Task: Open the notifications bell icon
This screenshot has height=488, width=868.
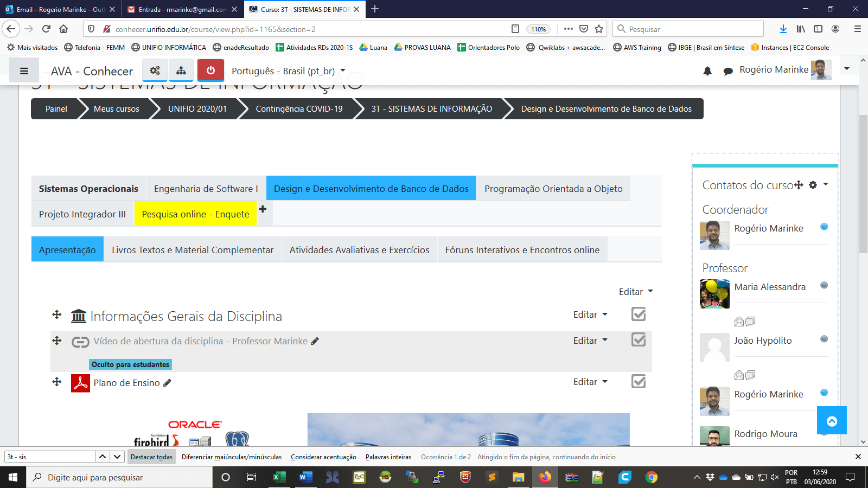Action: coord(707,71)
